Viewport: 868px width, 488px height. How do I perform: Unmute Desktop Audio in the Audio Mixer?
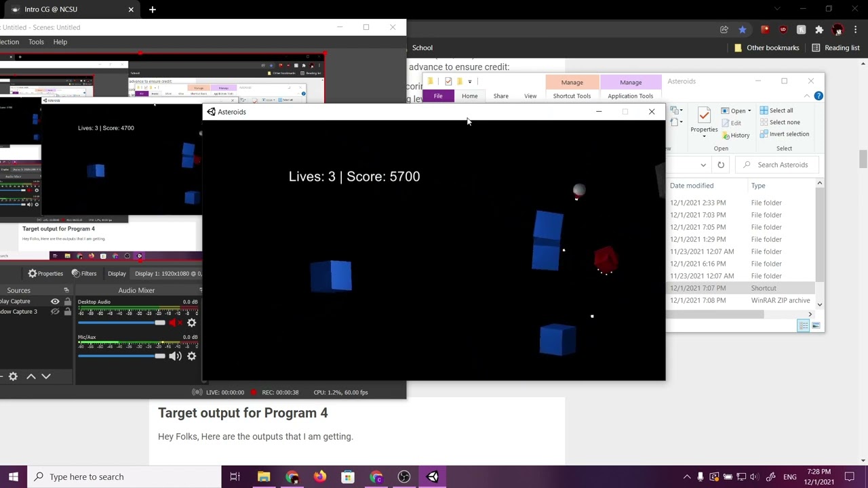(175, 323)
